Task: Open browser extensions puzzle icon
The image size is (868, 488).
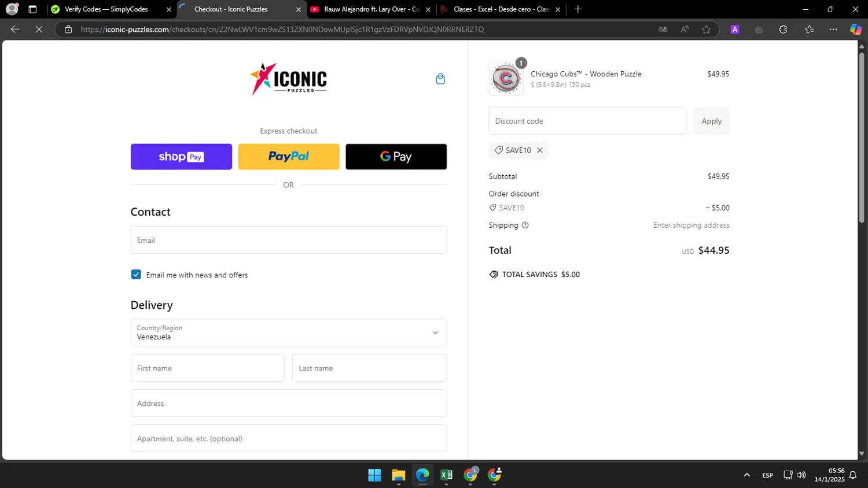Action: (783, 29)
